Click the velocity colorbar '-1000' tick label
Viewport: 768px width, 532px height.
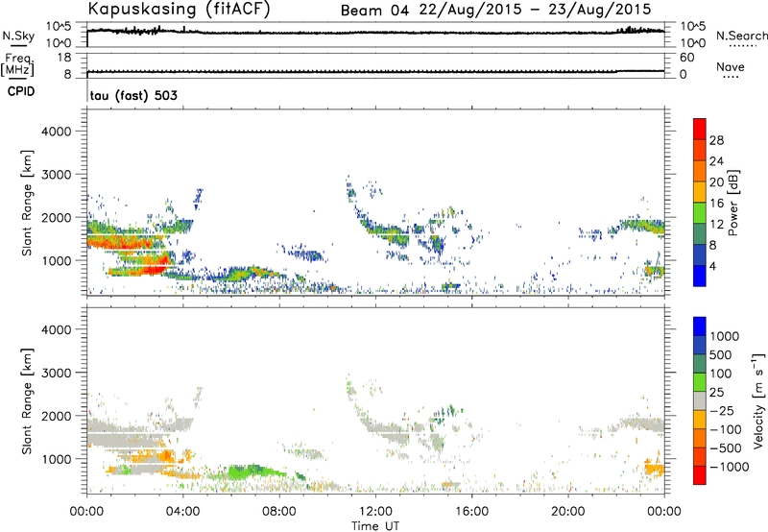tap(730, 467)
